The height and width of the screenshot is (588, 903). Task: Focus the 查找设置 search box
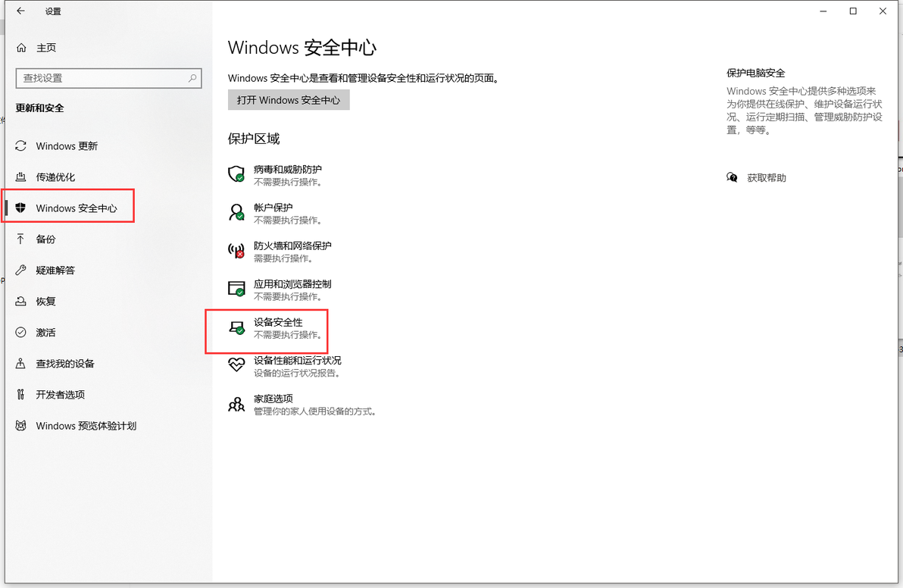click(x=109, y=78)
